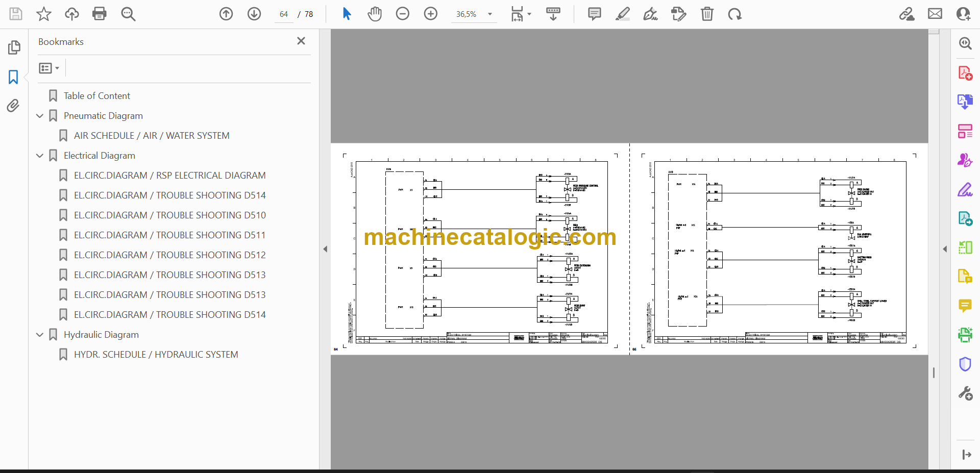The image size is (980, 473).
Task: Click the scrolling mode toolbar icon
Action: pyautogui.click(x=553, y=14)
